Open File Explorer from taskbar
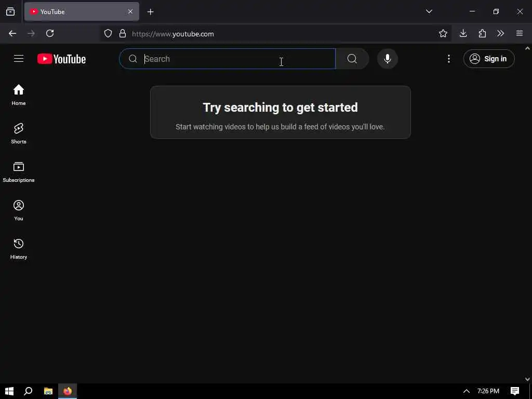This screenshot has width=532, height=399. 48,391
